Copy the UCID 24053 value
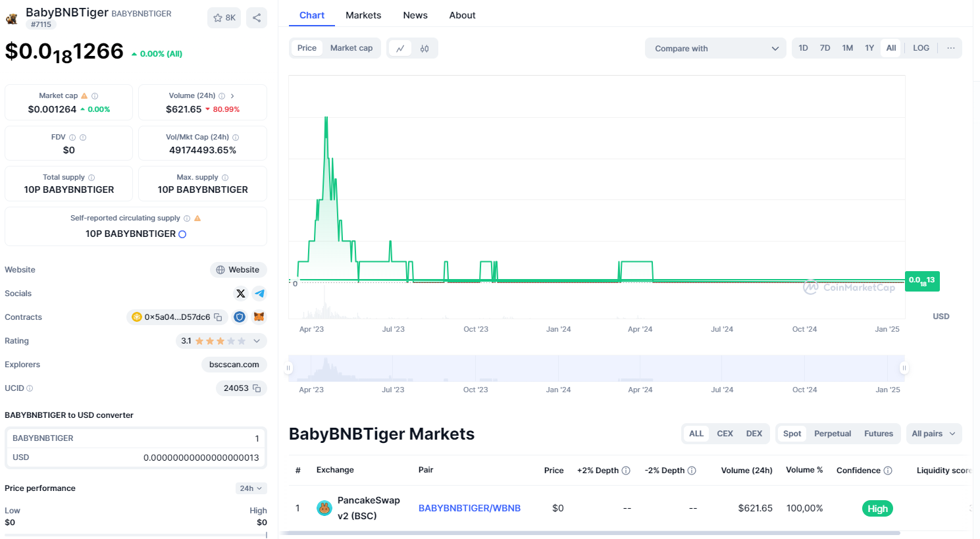The image size is (980, 539). pos(257,388)
